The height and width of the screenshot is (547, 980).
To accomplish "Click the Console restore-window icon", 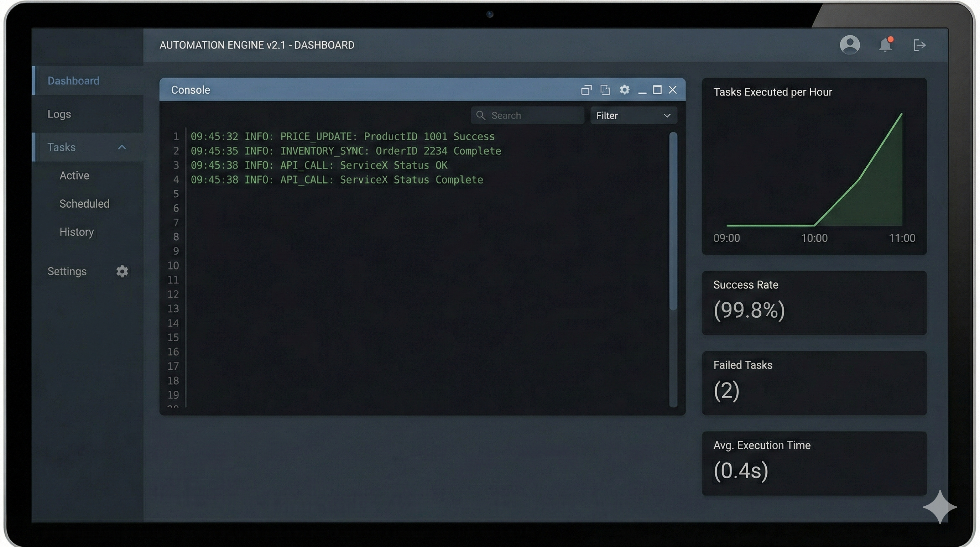I will [586, 90].
